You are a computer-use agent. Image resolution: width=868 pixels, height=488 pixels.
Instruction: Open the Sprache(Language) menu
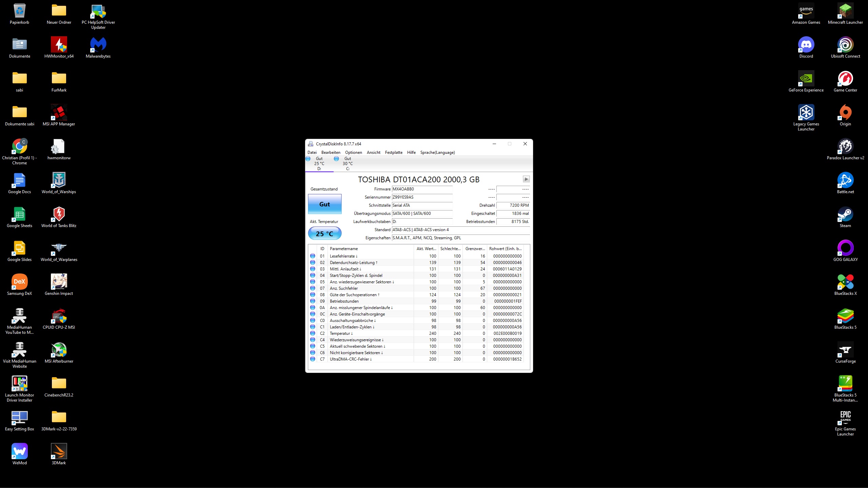click(437, 152)
